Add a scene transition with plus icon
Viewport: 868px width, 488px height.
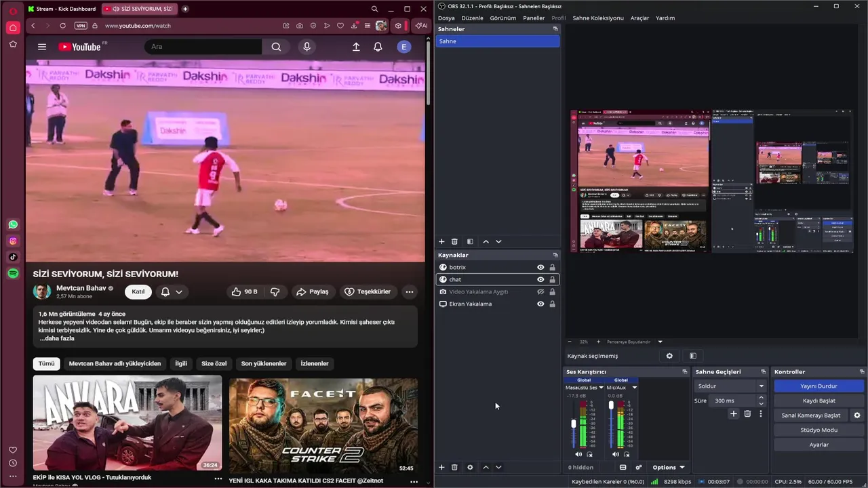tap(733, 413)
